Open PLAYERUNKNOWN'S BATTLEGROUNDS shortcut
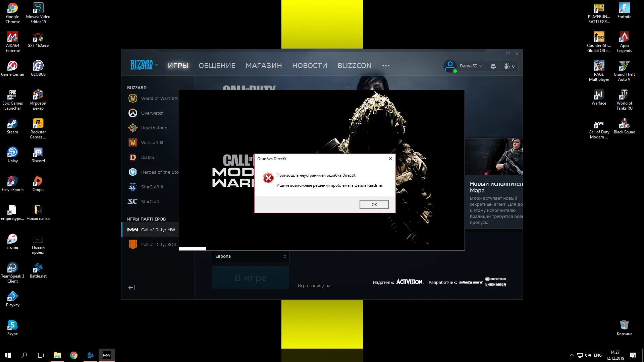The height and width of the screenshot is (362, 644). tap(599, 13)
